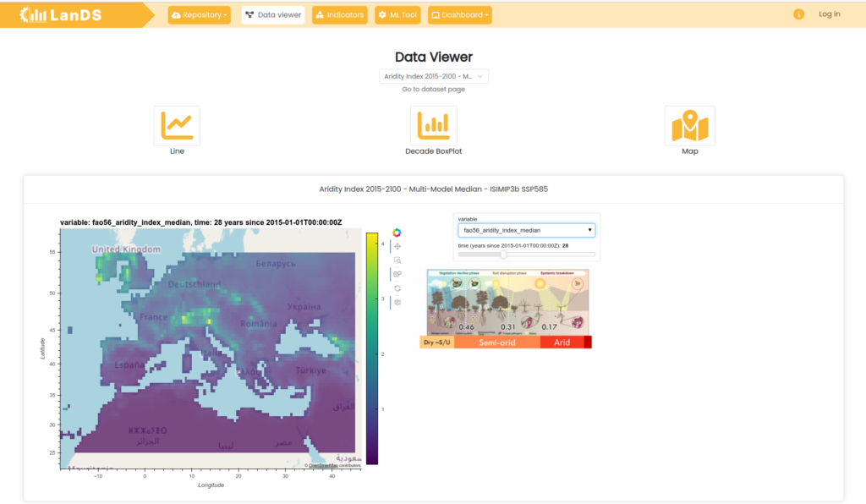This screenshot has height=504, width=866.
Task: Click the viridis colorbar legend
Action: (372, 348)
